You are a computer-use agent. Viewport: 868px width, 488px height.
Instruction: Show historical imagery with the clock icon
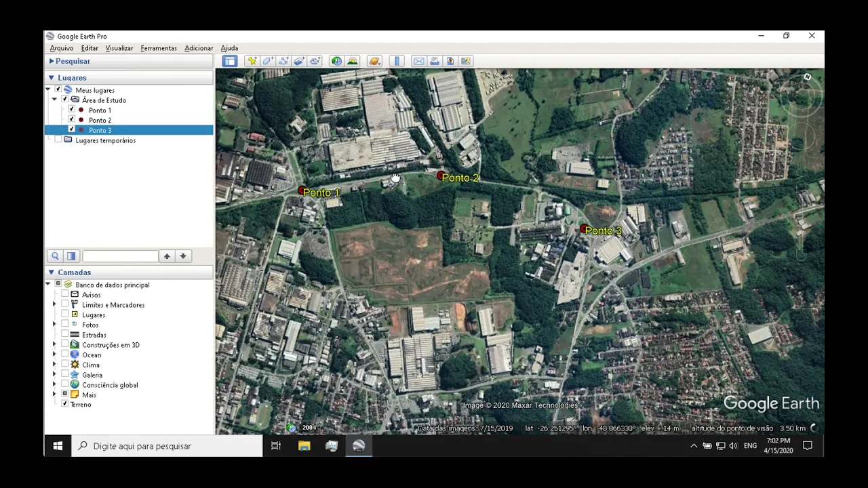coord(336,61)
